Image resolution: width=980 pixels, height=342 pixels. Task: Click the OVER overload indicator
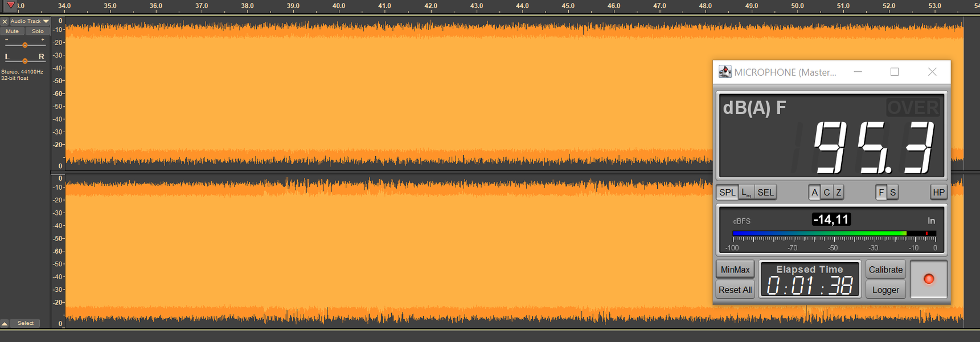click(912, 107)
